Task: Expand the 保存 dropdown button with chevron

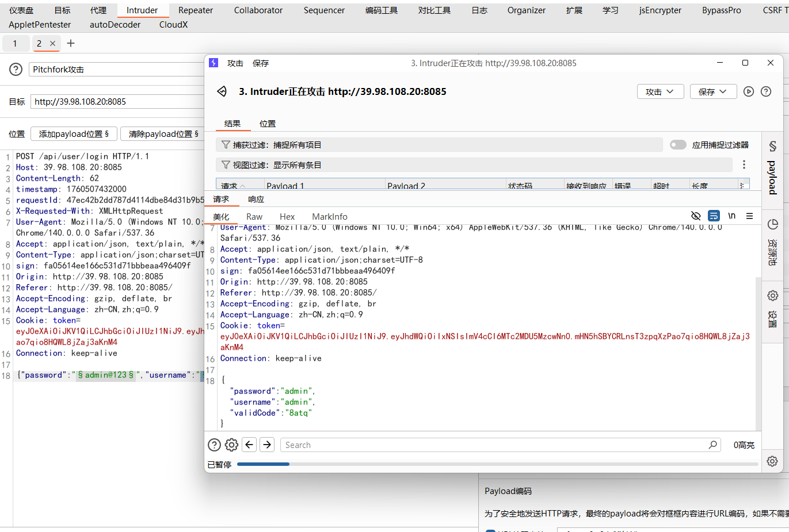Action: [x=713, y=92]
